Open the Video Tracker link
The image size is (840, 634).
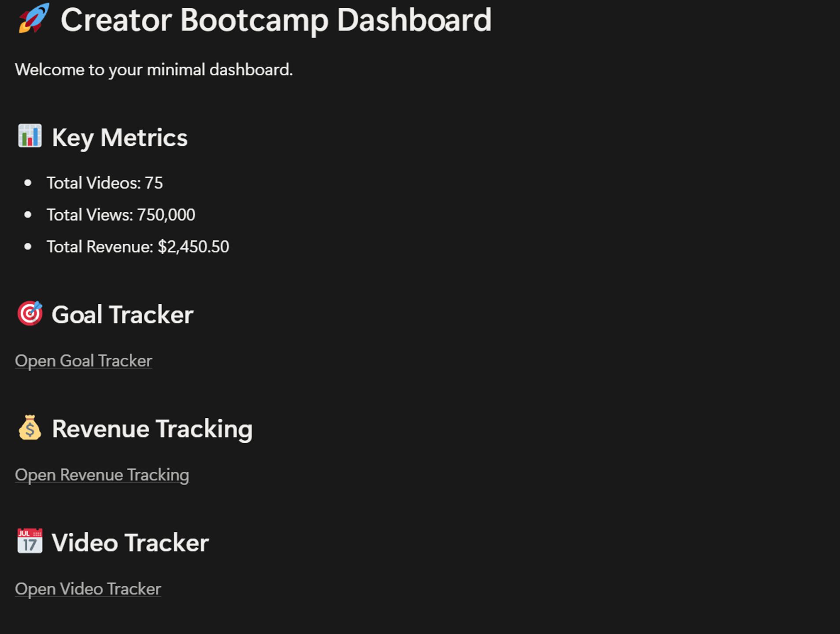pyautogui.click(x=88, y=589)
